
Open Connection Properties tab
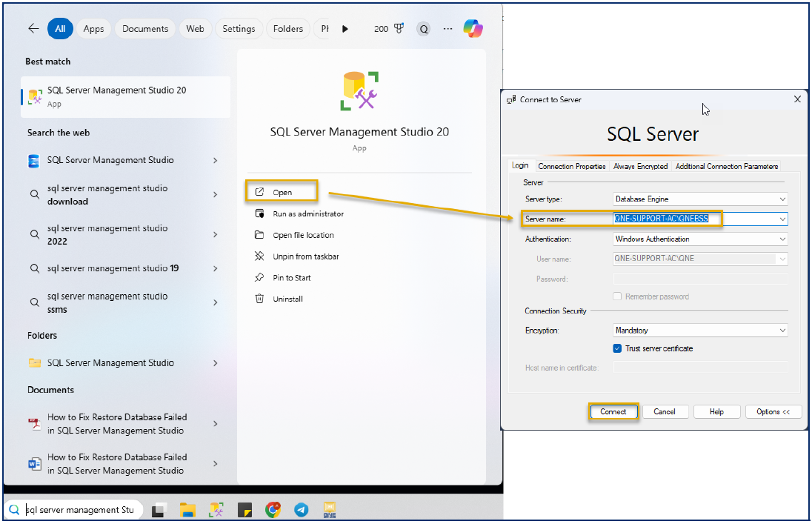pyautogui.click(x=572, y=166)
